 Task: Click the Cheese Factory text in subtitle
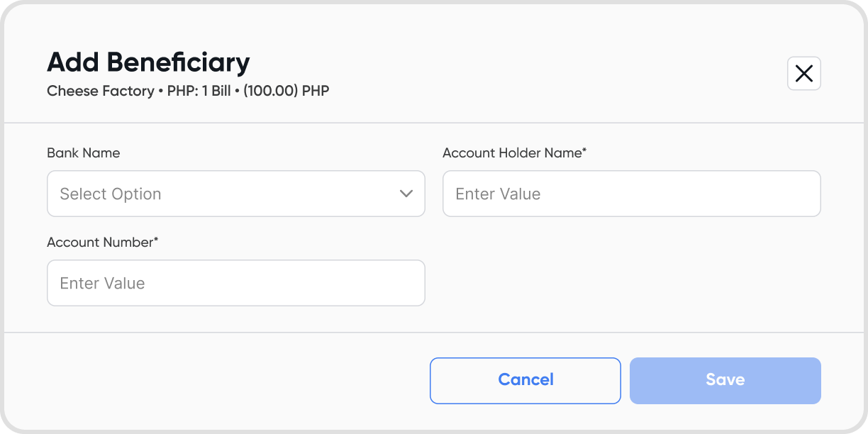tap(100, 91)
